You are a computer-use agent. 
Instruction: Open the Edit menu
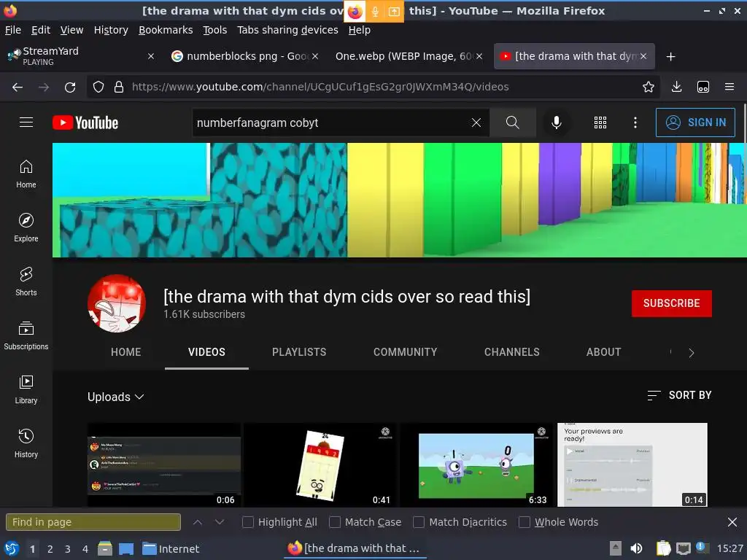point(41,30)
